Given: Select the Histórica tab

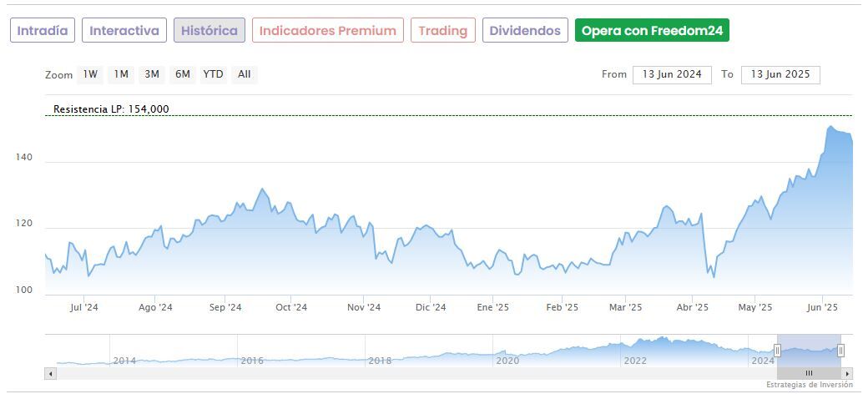Looking at the screenshot, I should click(209, 31).
